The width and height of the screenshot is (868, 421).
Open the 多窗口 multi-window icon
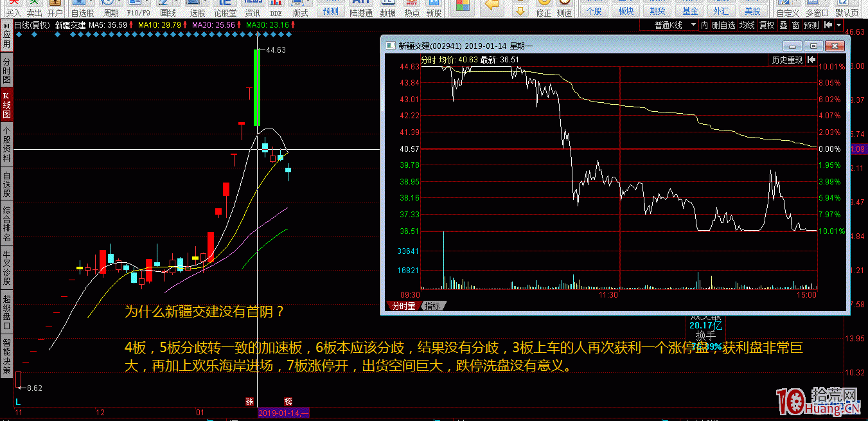817,8
